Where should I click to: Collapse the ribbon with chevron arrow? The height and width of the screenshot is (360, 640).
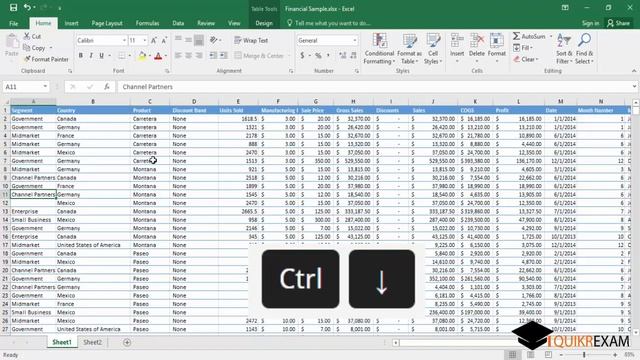634,71
